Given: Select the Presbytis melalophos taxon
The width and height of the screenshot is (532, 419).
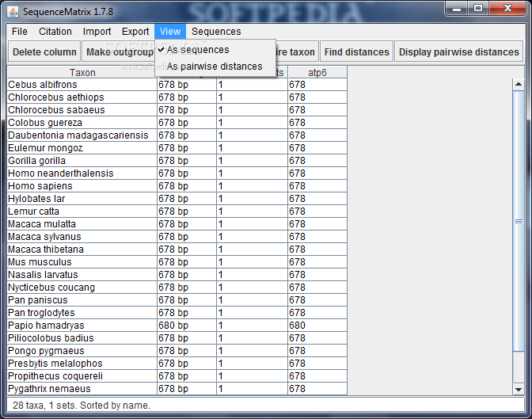Looking at the screenshot, I should (82, 364).
